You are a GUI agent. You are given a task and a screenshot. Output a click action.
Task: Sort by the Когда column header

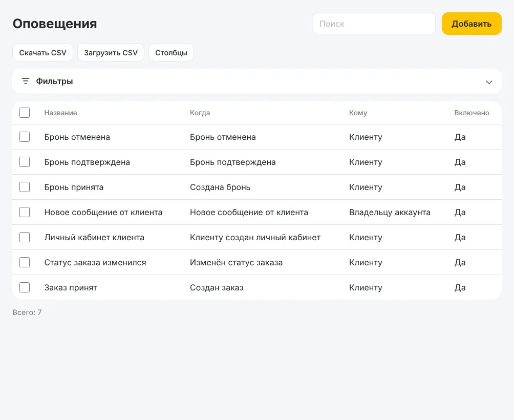200,113
